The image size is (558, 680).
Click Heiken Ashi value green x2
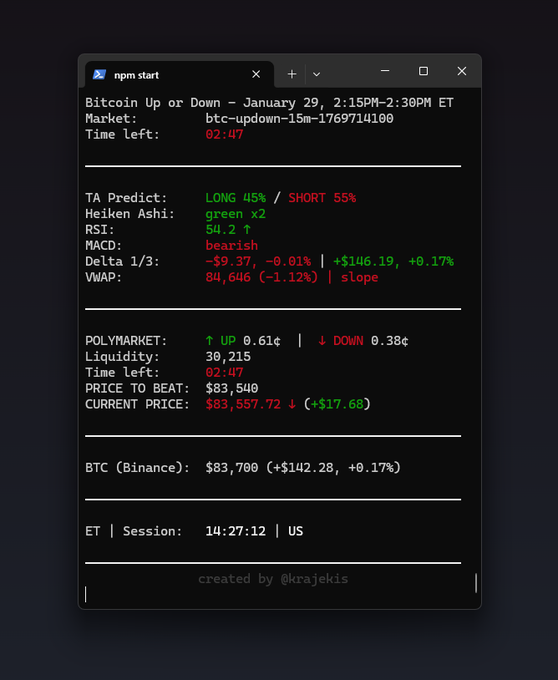pos(235,214)
